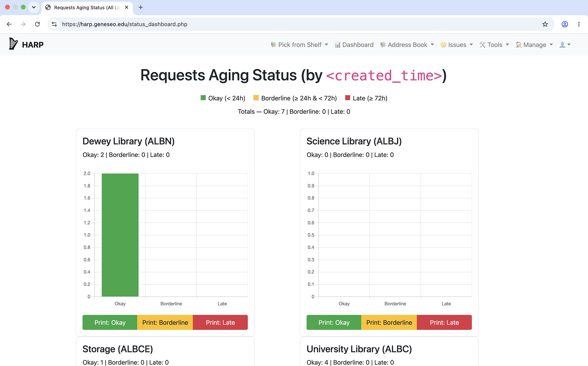The width and height of the screenshot is (588, 366).
Task: Click the Storage (ALBCE) heading
Action: coord(118,349)
